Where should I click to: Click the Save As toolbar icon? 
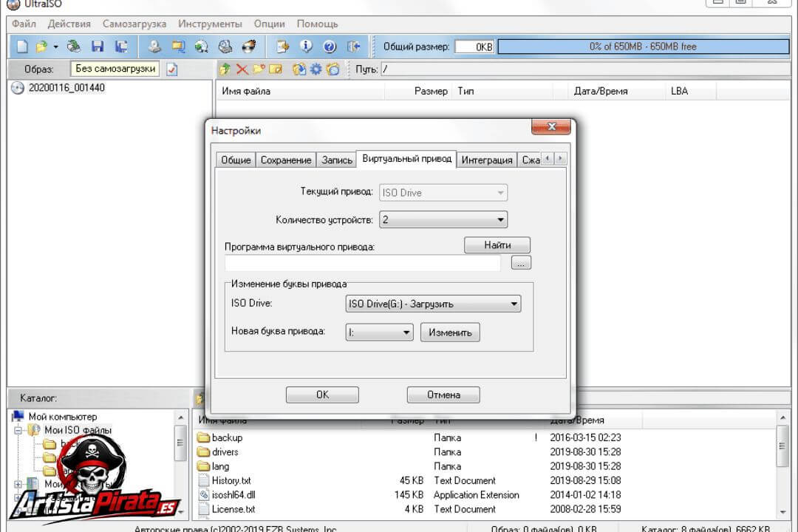click(x=121, y=47)
